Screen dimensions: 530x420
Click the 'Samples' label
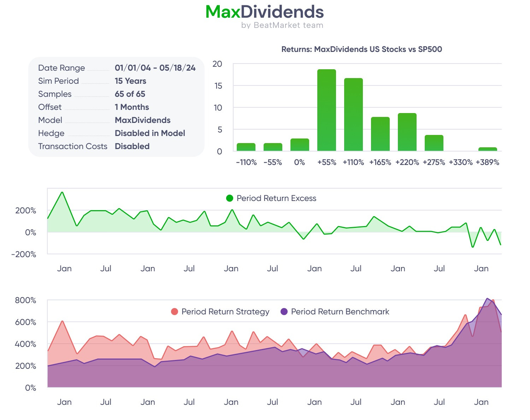point(55,94)
